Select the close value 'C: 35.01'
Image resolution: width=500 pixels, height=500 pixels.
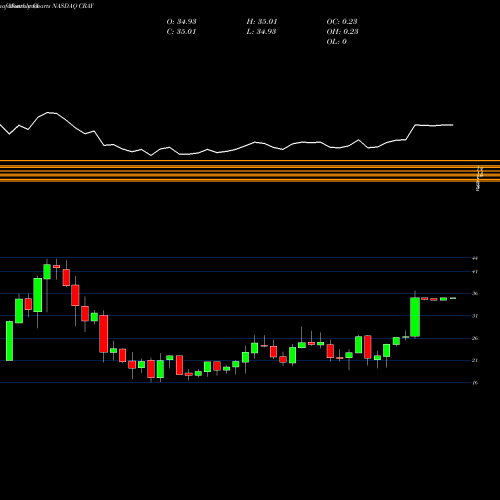tap(181, 32)
